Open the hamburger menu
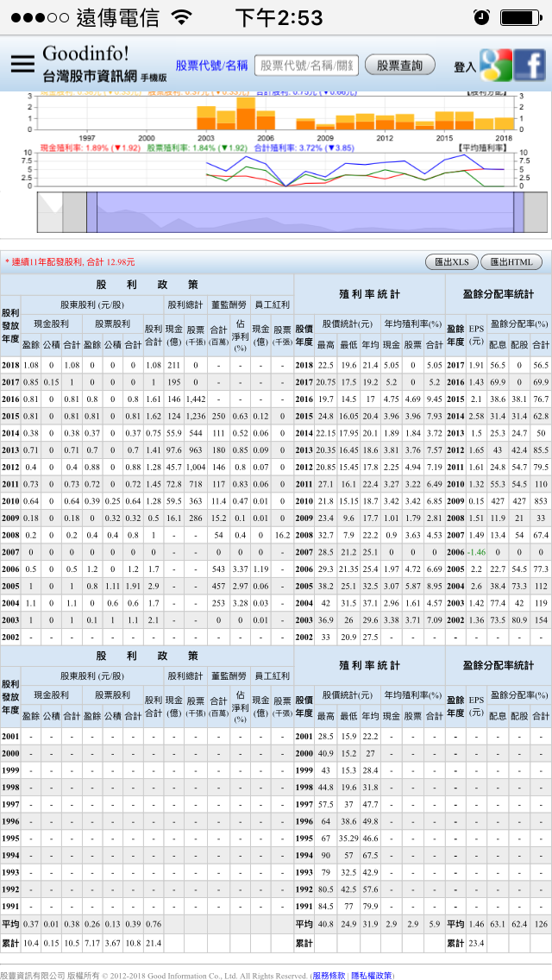 pyautogui.click(x=22, y=64)
